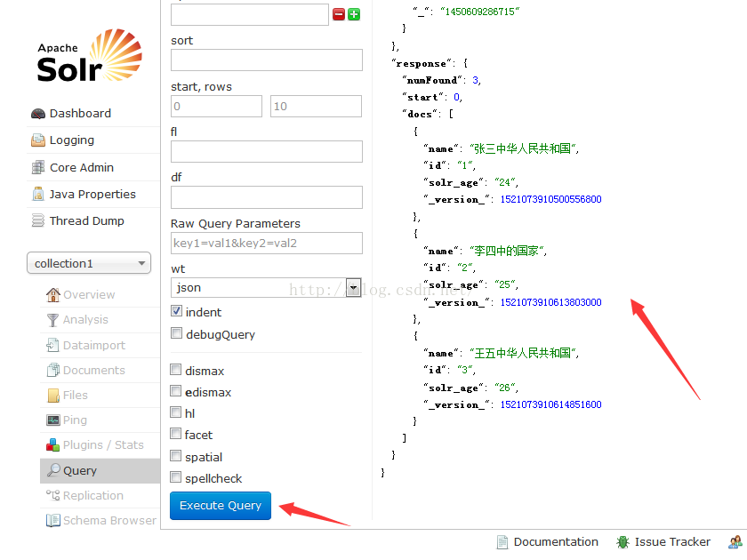Open the Dashboard gauge icon
The height and width of the screenshot is (560, 747).
(x=38, y=114)
